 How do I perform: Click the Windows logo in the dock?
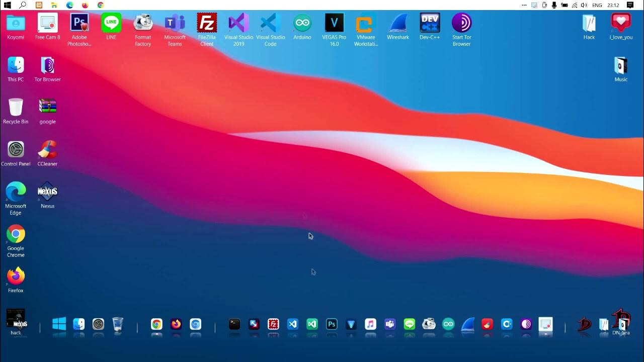[59, 324]
